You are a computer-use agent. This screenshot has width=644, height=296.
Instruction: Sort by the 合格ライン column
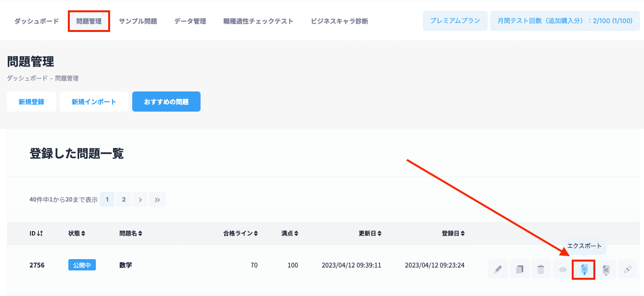click(x=240, y=233)
